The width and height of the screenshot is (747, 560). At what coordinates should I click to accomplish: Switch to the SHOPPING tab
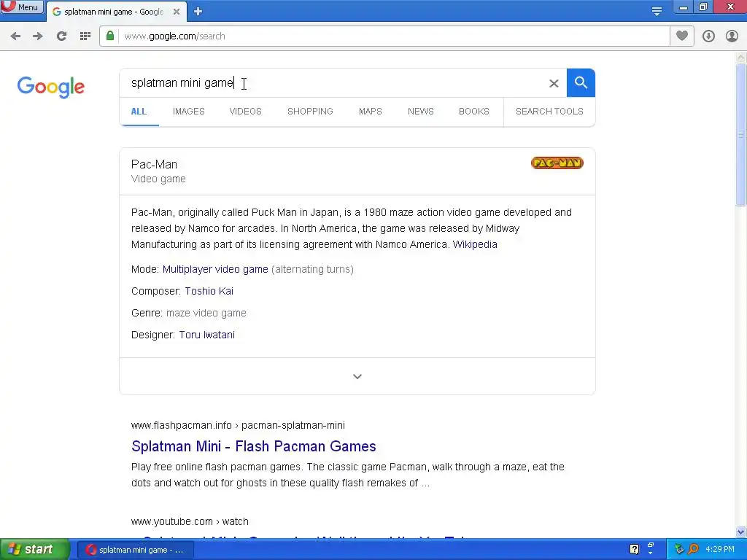point(310,112)
